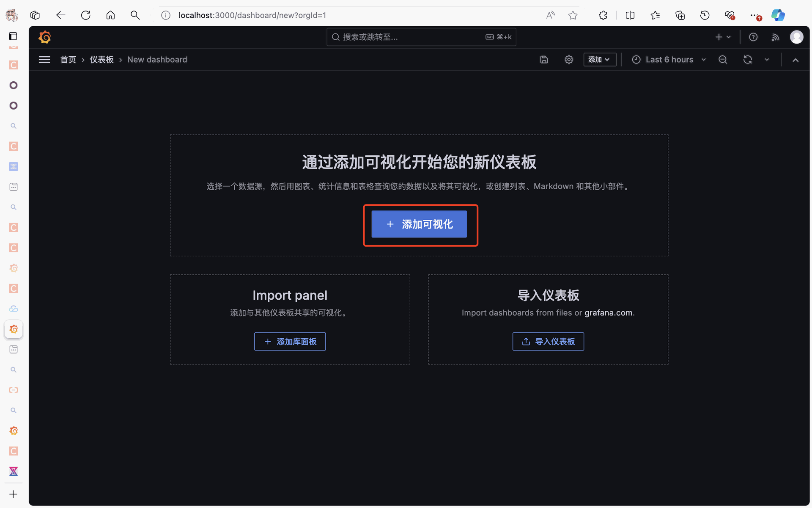Open the news feed icon
The height and width of the screenshot is (508, 812).
[x=775, y=37]
